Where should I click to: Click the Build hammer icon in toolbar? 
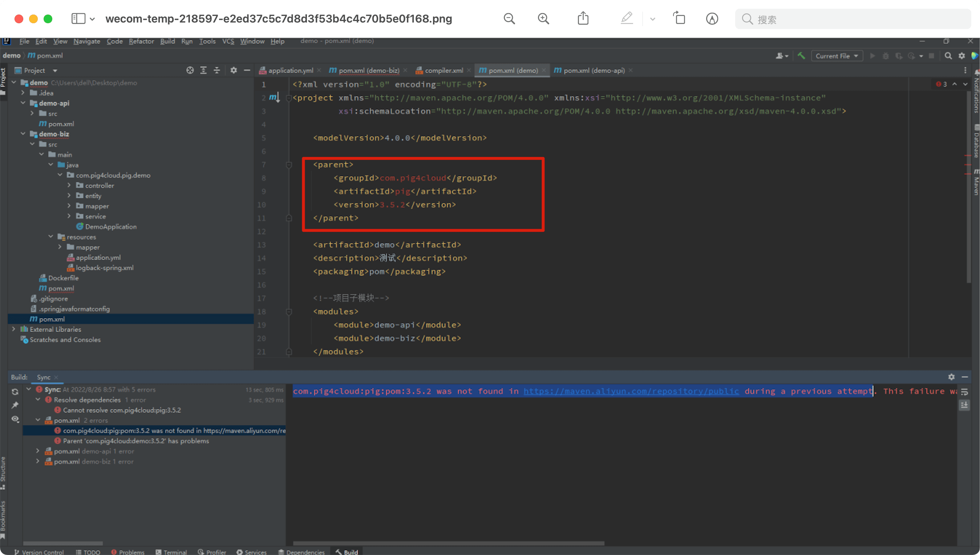(x=801, y=56)
